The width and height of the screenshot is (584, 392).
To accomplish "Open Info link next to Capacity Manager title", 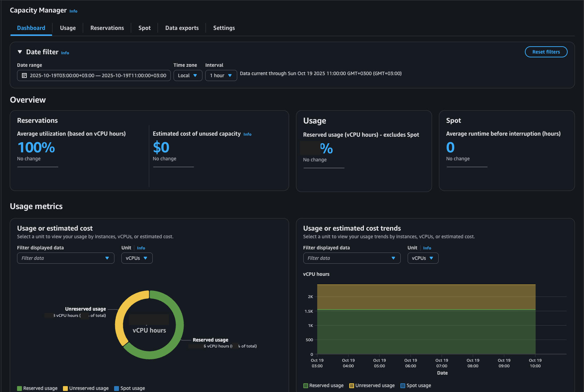I will tap(73, 11).
